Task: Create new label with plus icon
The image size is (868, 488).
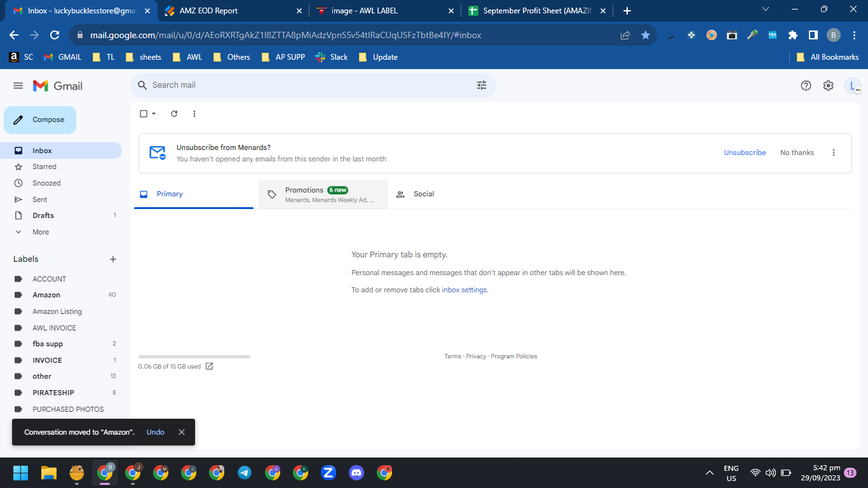Action: (x=113, y=259)
